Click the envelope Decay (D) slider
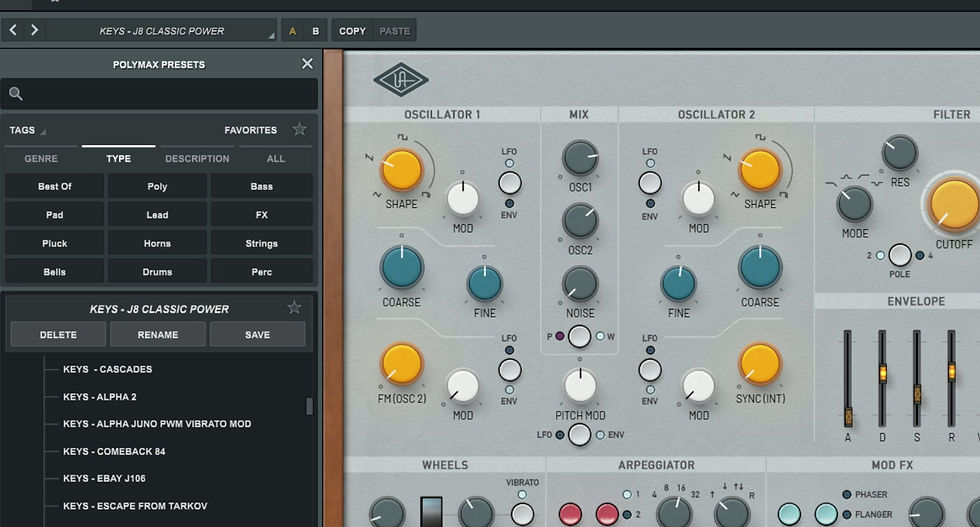 tap(882, 373)
